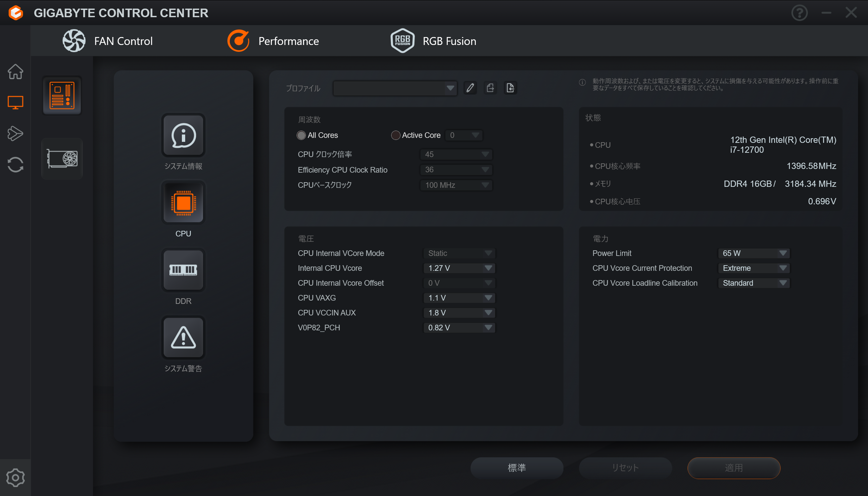
Task: Click the export profile icon
Action: pos(490,88)
